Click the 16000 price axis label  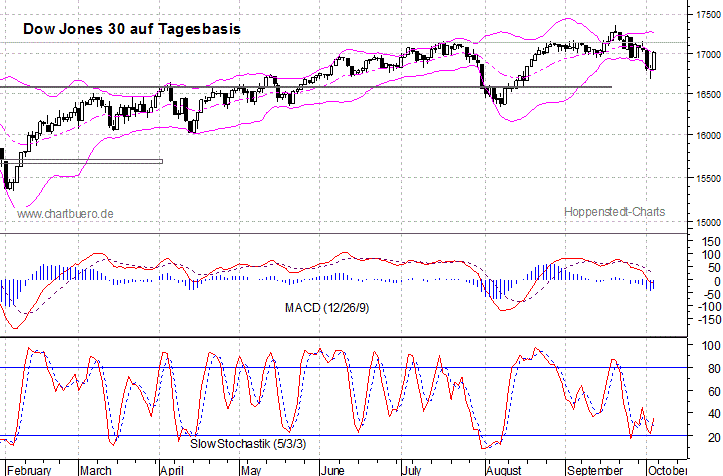pyautogui.click(x=708, y=136)
